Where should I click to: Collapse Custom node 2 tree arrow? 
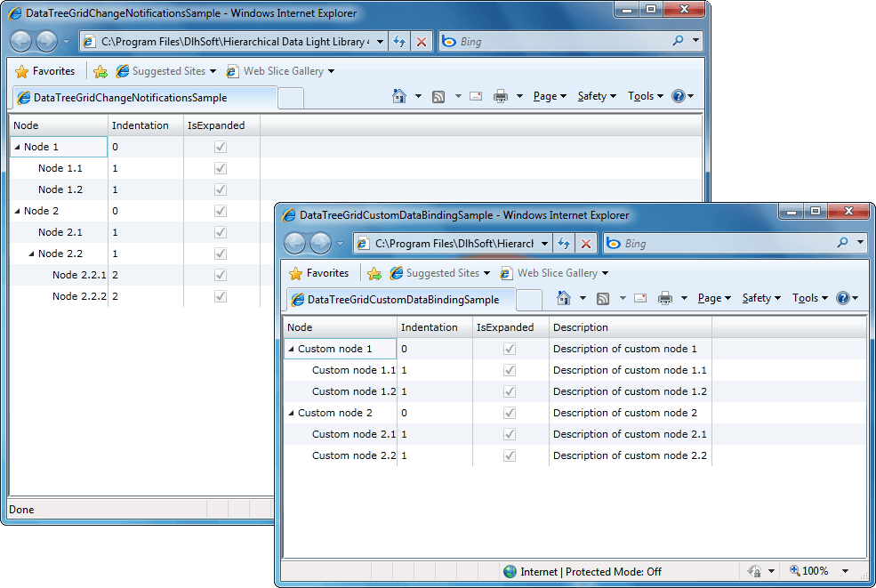coord(291,413)
